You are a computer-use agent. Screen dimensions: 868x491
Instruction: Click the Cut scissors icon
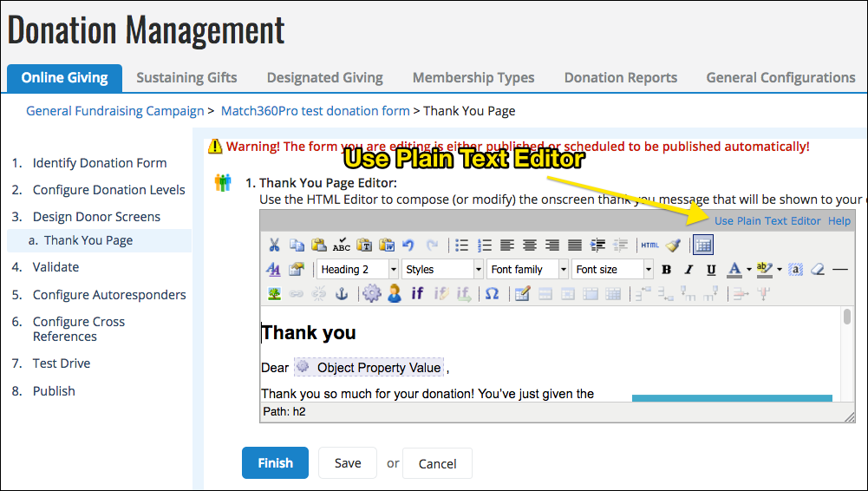coord(274,245)
